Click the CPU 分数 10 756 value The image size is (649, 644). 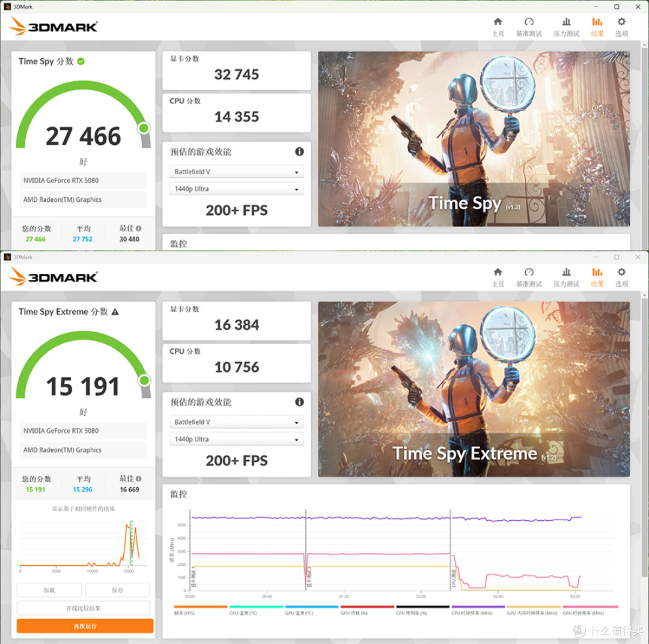pos(236,367)
